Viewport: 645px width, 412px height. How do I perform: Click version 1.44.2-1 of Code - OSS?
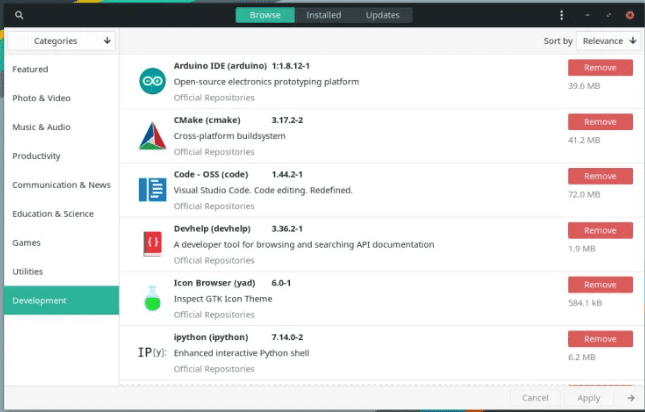pos(287,174)
